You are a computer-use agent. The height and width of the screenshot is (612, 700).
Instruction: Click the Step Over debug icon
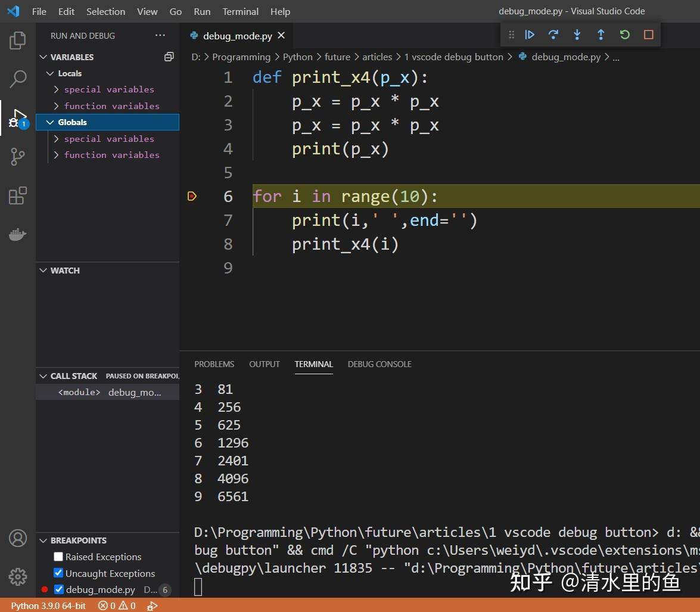553,35
